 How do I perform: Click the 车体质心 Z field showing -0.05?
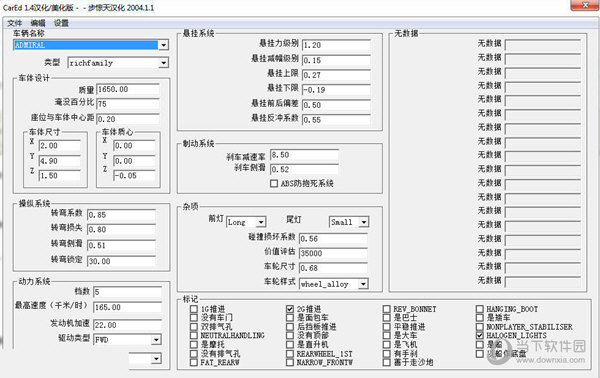click(134, 176)
